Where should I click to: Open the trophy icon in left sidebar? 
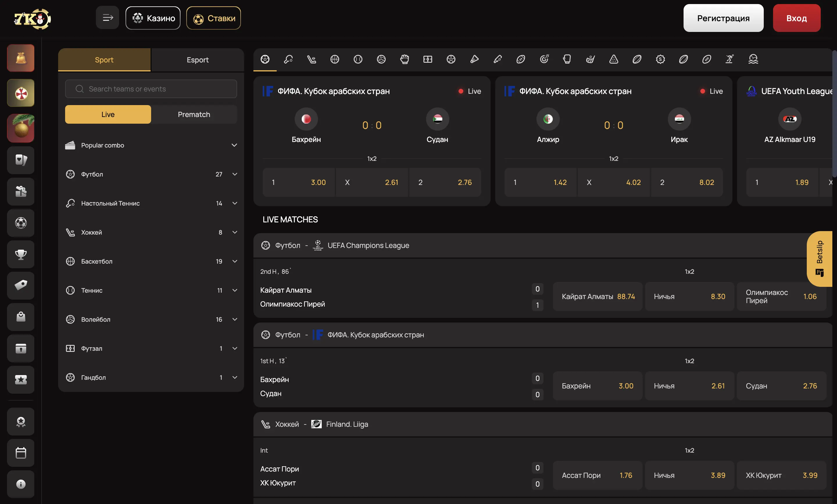[21, 254]
